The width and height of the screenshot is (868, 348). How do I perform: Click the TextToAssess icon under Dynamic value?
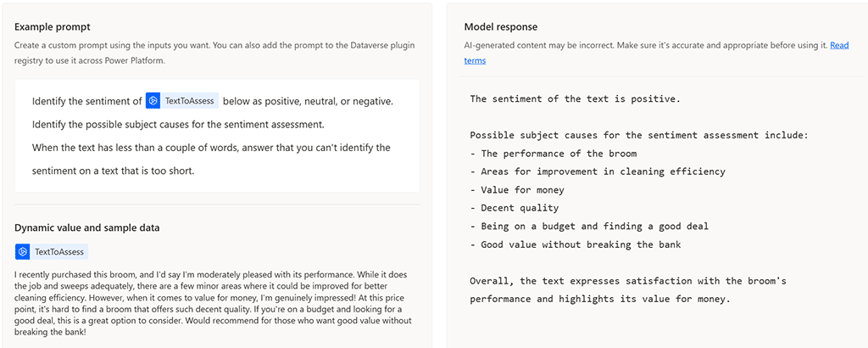point(23,252)
